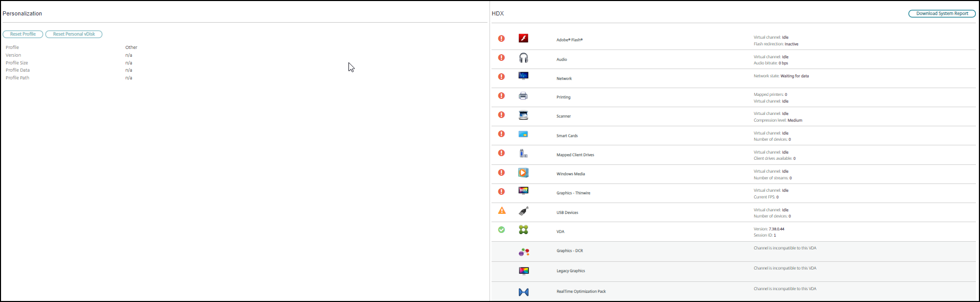Click the Smart Cards icon
980x302 pixels.
pyautogui.click(x=523, y=134)
